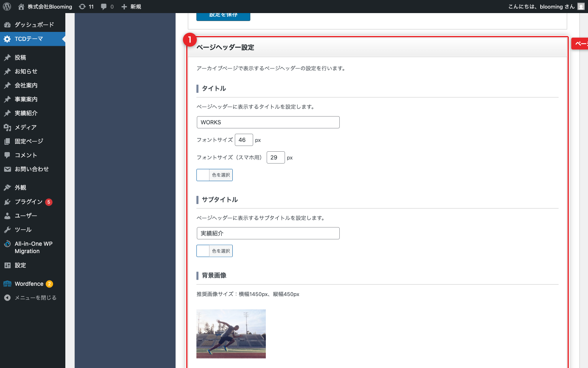Click the ユーザー person icon
The height and width of the screenshot is (368, 588).
coord(7,216)
